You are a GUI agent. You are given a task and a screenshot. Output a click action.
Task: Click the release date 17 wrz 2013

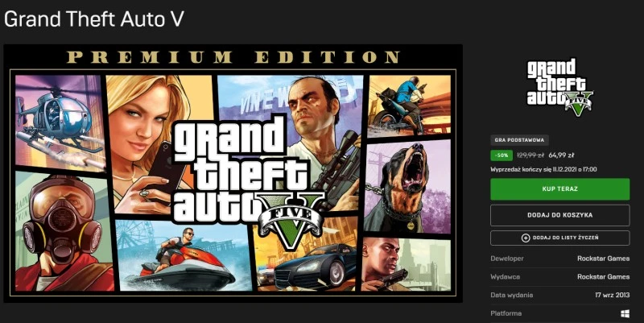[x=613, y=295]
